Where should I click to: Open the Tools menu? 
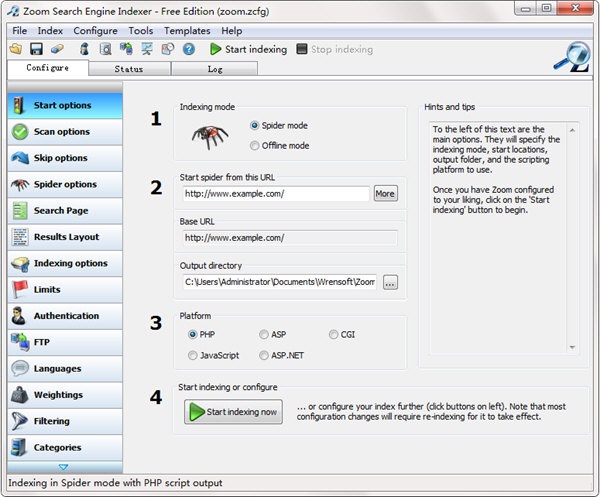[141, 31]
